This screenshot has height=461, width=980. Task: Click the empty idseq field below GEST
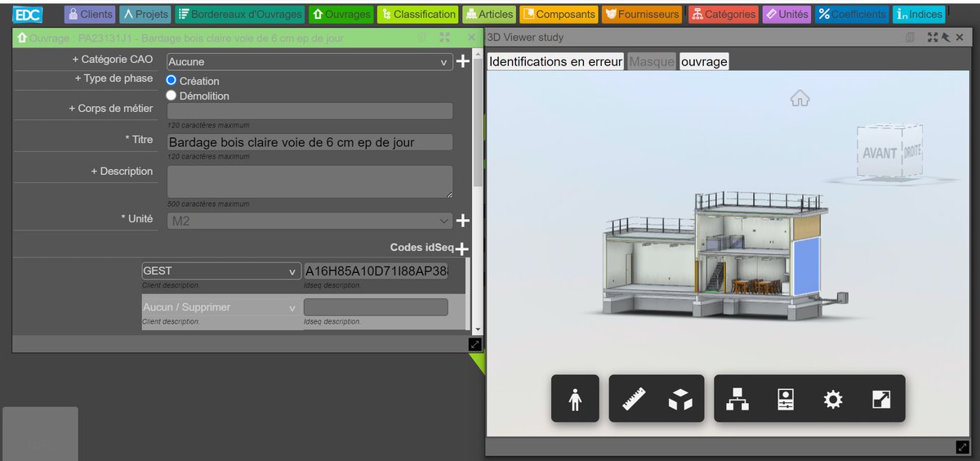pyautogui.click(x=376, y=307)
